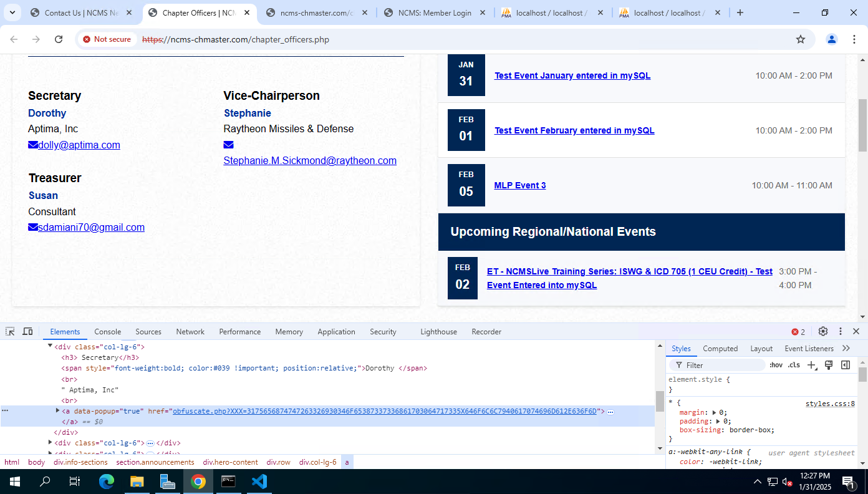Bookmark this page with star icon

801,39
